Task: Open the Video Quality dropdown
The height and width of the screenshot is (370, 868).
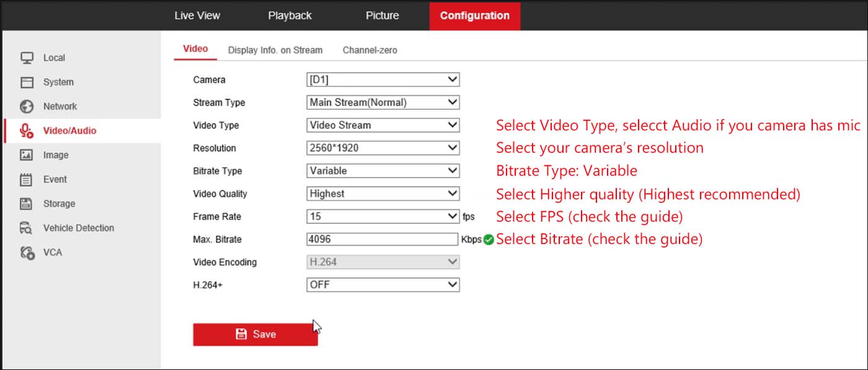Action: coord(383,193)
